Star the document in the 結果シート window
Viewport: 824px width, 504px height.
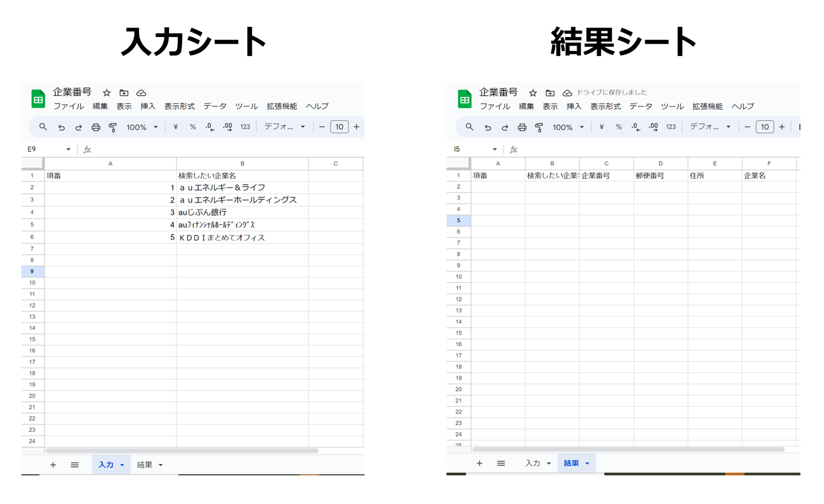pos(533,92)
